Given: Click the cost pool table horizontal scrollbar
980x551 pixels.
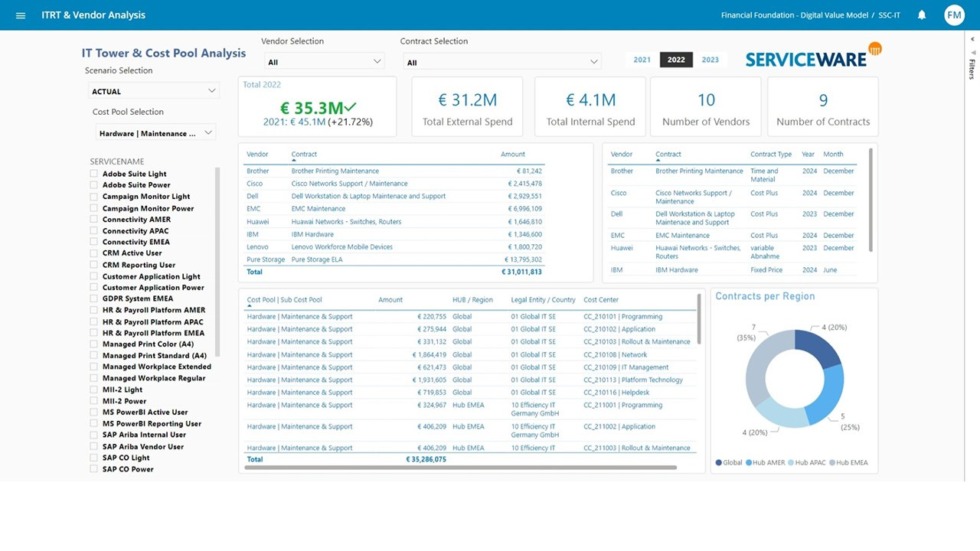Looking at the screenshot, I should [460, 467].
